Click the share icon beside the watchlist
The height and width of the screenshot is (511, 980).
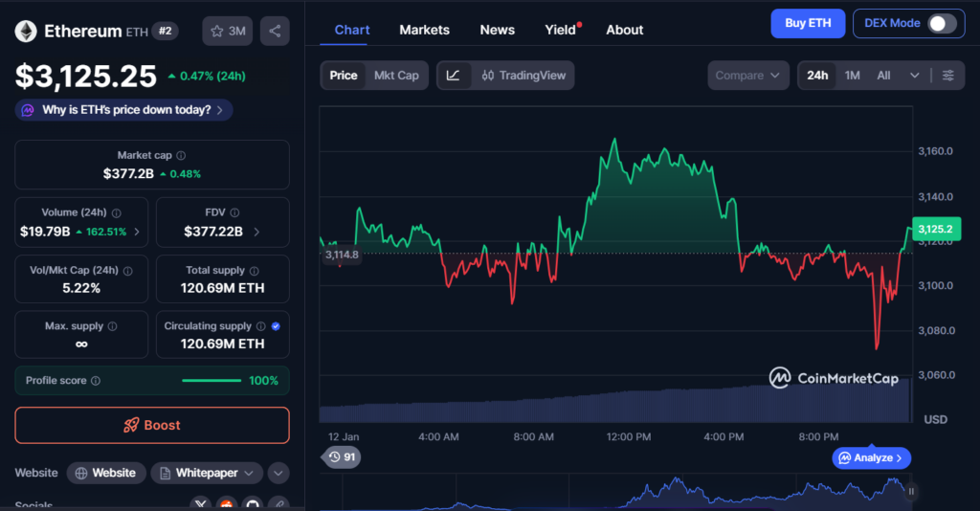[x=275, y=32]
